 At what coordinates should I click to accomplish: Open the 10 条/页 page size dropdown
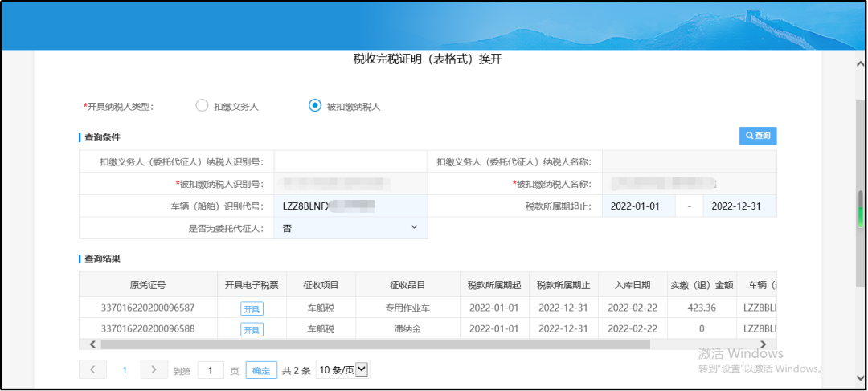342,369
